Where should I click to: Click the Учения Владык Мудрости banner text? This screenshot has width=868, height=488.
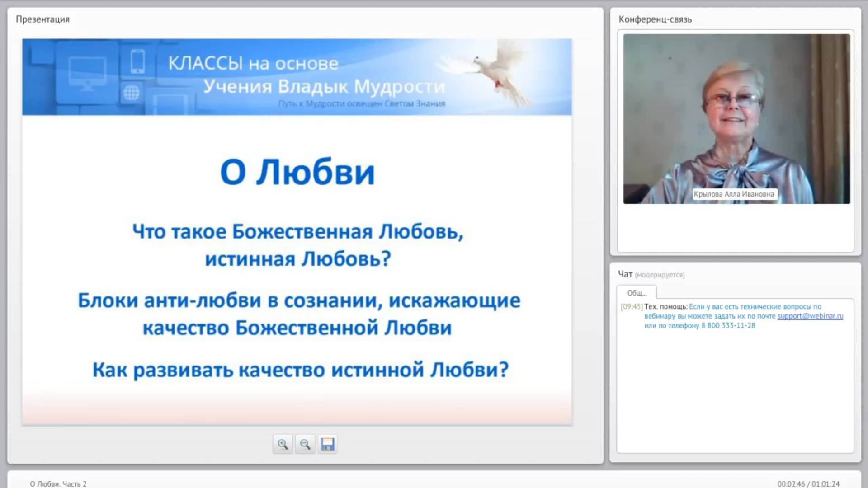tap(324, 86)
